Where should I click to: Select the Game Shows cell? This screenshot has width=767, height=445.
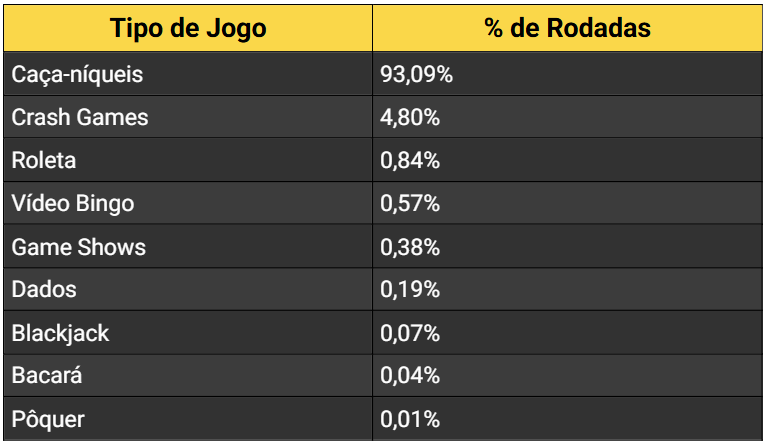[x=79, y=247]
